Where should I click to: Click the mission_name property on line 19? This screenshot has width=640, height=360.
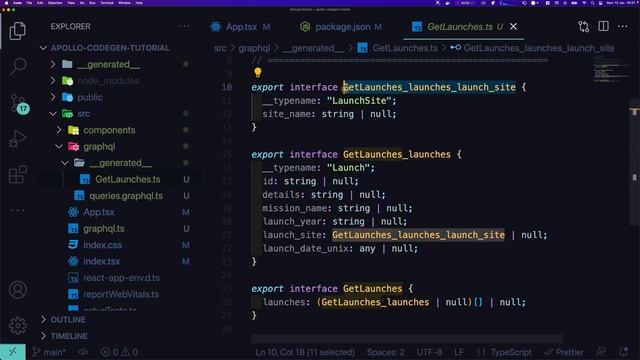(294, 208)
